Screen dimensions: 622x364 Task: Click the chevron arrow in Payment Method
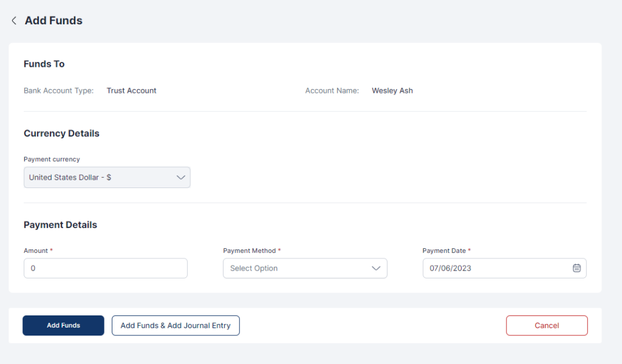tap(376, 268)
